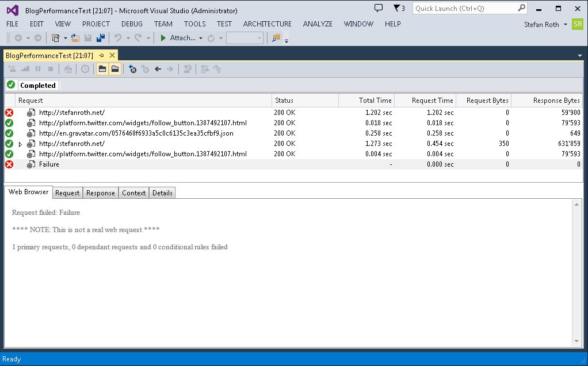Screen dimensions: 588x366
Task: Toggle the pin on BlogPerformanceTest tab
Action: point(101,55)
